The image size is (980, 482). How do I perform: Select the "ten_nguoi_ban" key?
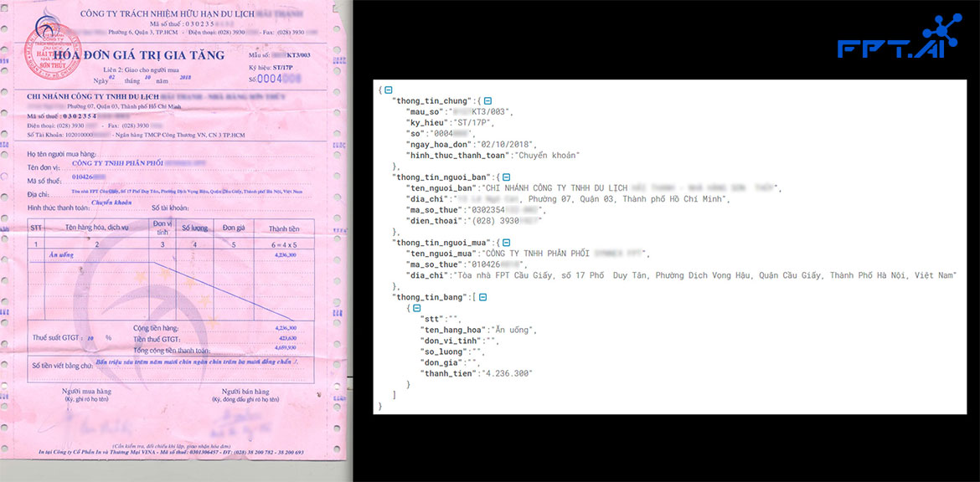pyautogui.click(x=441, y=188)
